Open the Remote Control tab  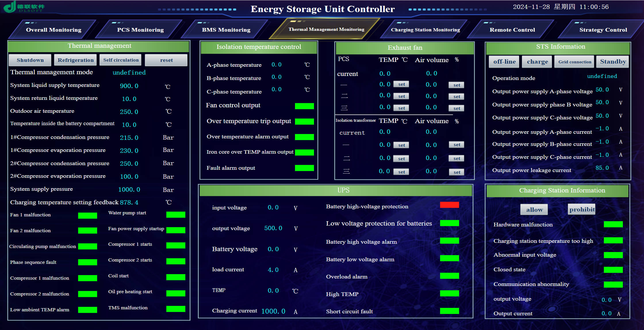(x=512, y=29)
